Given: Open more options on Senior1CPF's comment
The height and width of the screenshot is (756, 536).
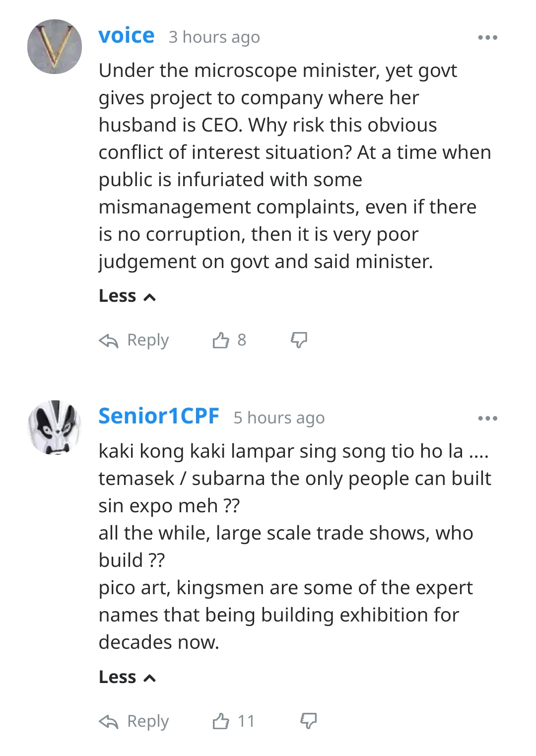Looking at the screenshot, I should click(487, 418).
